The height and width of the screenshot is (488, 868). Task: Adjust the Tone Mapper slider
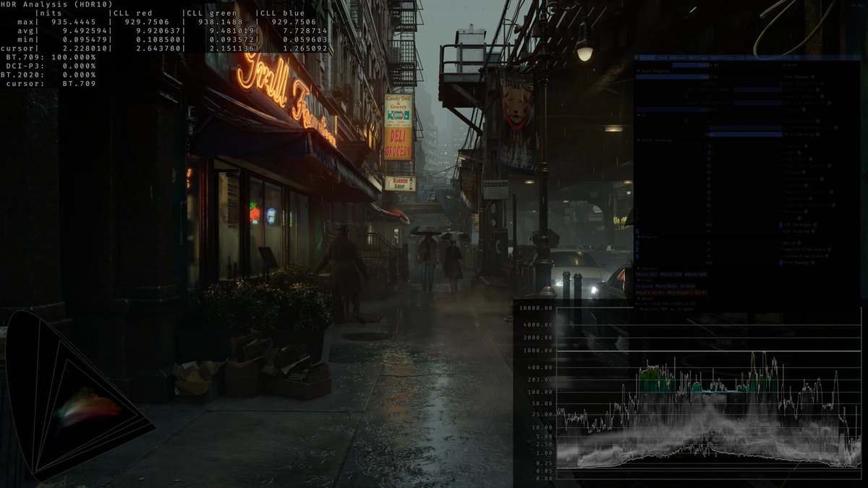tap(709, 77)
